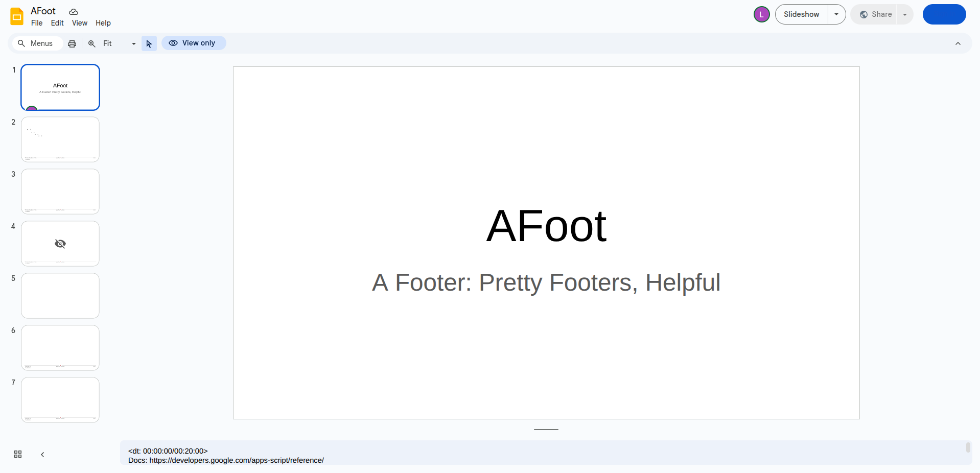This screenshot has height=473, width=980.
Task: Click the speaker notes resize handle
Action: pyautogui.click(x=546, y=430)
